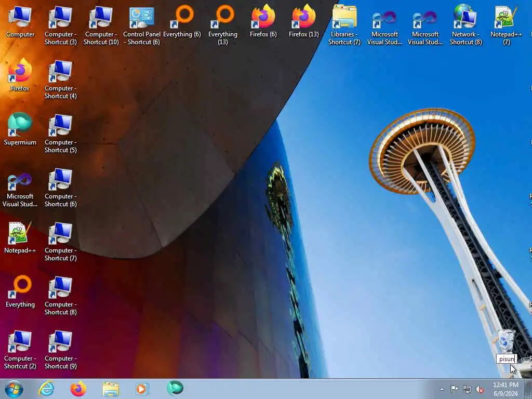Select the Firefox (6) desktop shortcut

(x=263, y=22)
